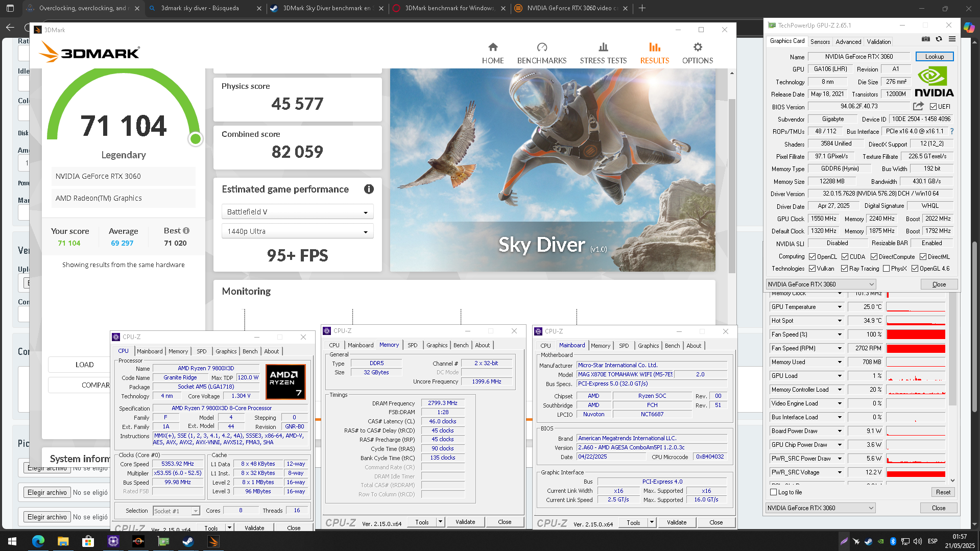
Task: Open Tools dropdown arrow in Memory CPU-Z window
Action: point(440,522)
